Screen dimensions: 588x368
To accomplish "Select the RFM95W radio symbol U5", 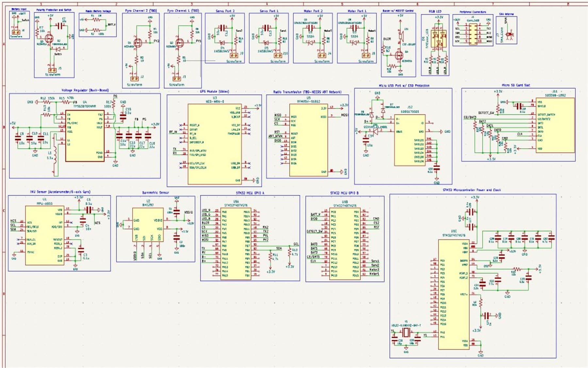I will (308, 140).
